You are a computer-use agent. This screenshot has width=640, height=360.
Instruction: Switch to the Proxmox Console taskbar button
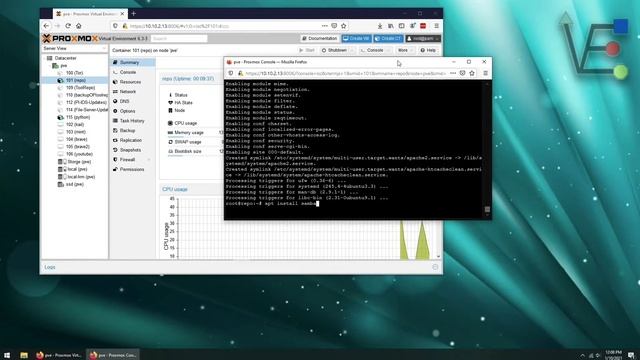(x=113, y=355)
